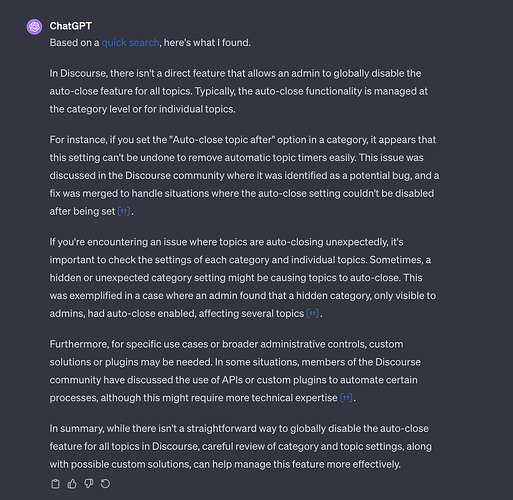Screen dimensions: 513x500
Task: Copy the response with the clipboard icon
Action: [55, 484]
